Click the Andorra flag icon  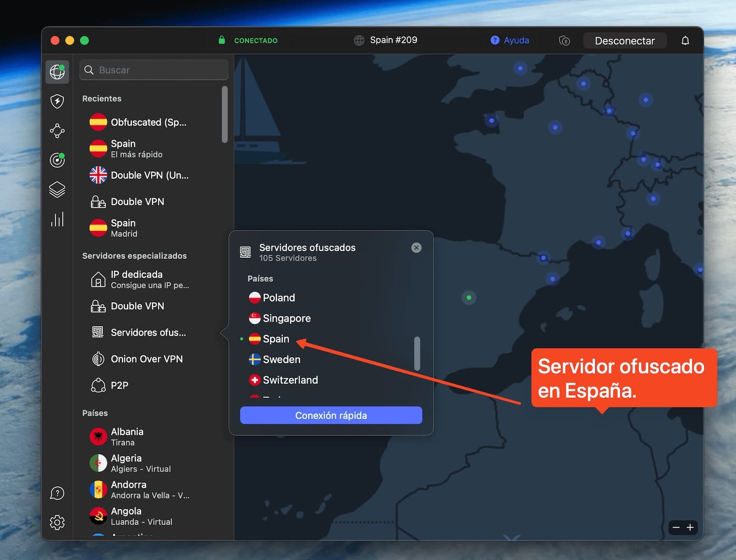98,490
